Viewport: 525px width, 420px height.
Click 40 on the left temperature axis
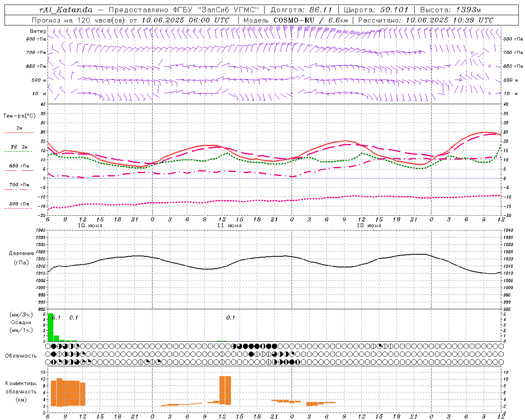[x=43, y=104]
